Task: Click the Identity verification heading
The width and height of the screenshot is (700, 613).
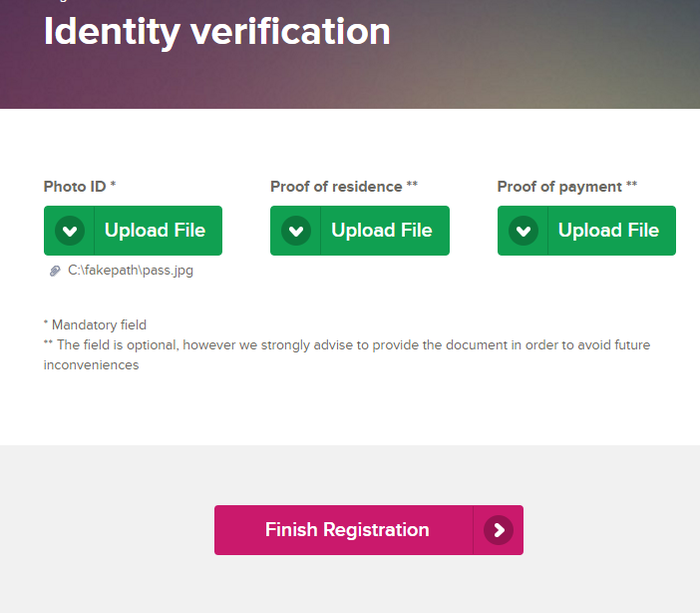Action: click(x=217, y=31)
